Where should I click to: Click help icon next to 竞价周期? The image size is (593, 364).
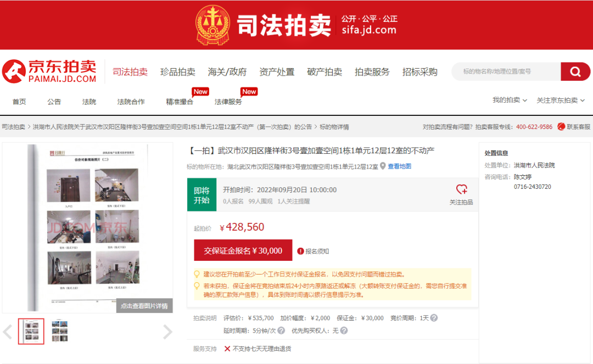[x=434, y=318]
